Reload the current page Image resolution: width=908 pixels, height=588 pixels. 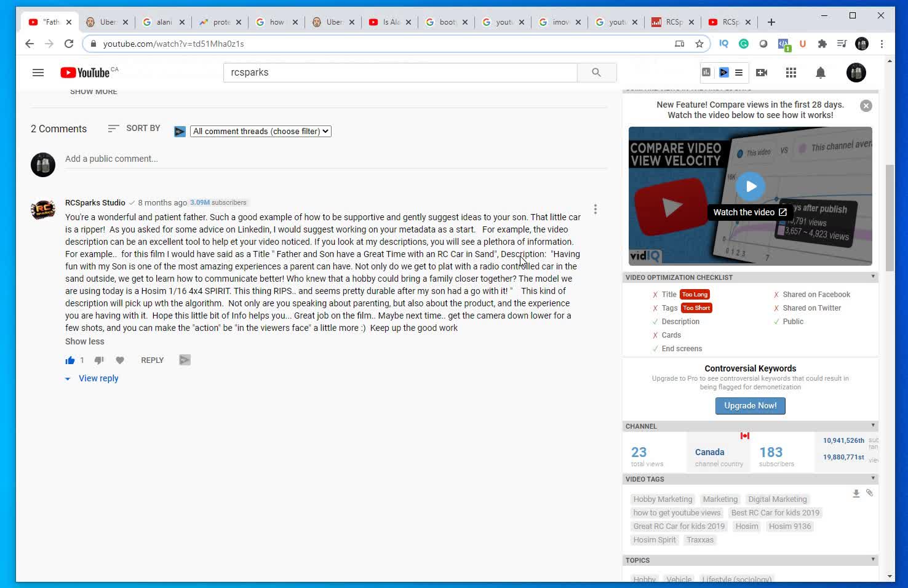pos(69,44)
